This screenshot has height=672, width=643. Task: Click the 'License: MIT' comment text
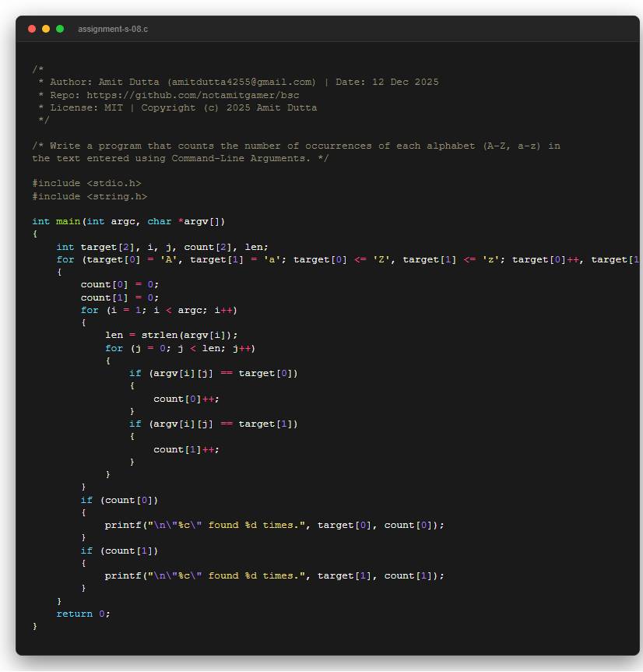tap(86, 107)
